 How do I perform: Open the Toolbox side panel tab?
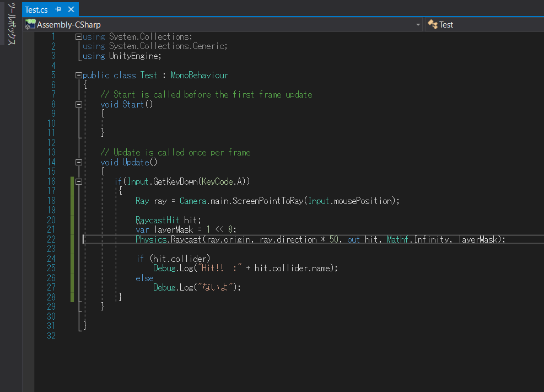[x=12, y=23]
